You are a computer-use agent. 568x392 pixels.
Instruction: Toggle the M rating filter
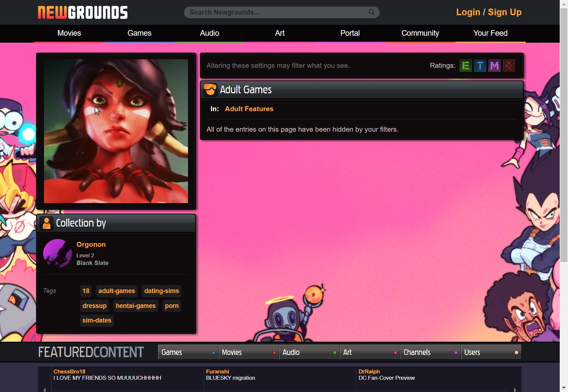point(495,65)
